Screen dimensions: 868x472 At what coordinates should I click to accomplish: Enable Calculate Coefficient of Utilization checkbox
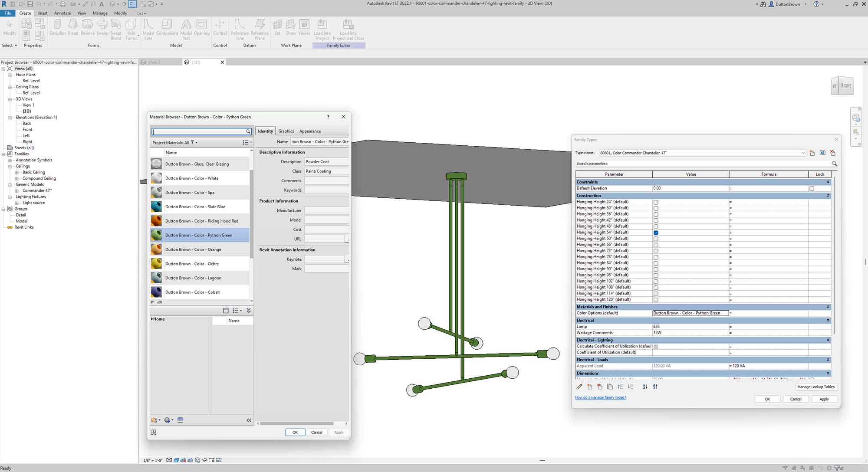coord(656,346)
